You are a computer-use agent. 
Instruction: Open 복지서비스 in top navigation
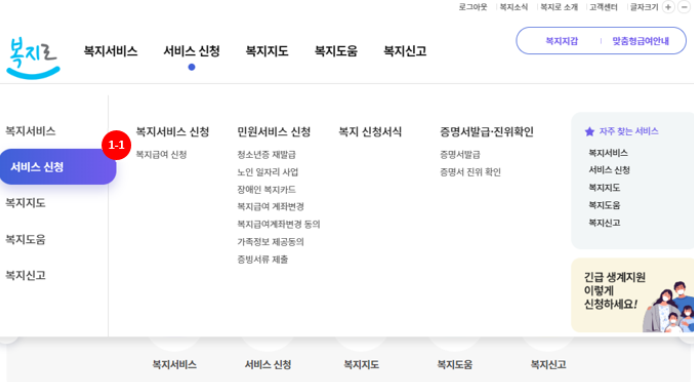[111, 51]
